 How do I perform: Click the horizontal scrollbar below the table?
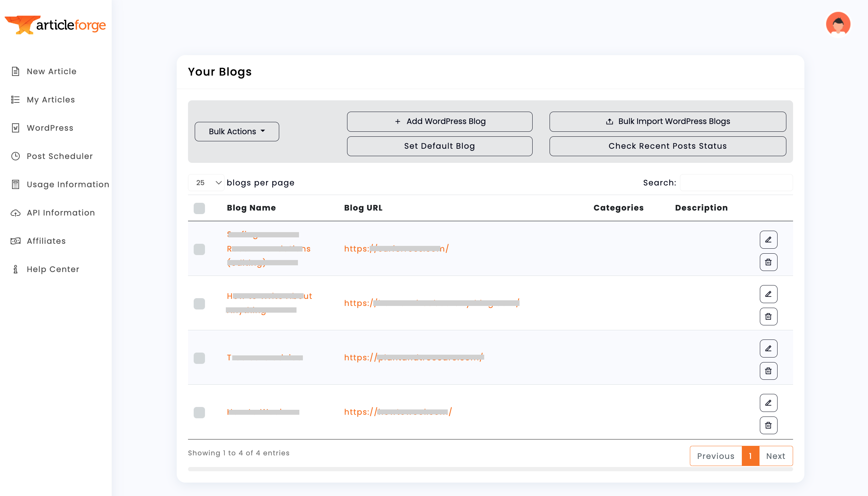(x=490, y=469)
